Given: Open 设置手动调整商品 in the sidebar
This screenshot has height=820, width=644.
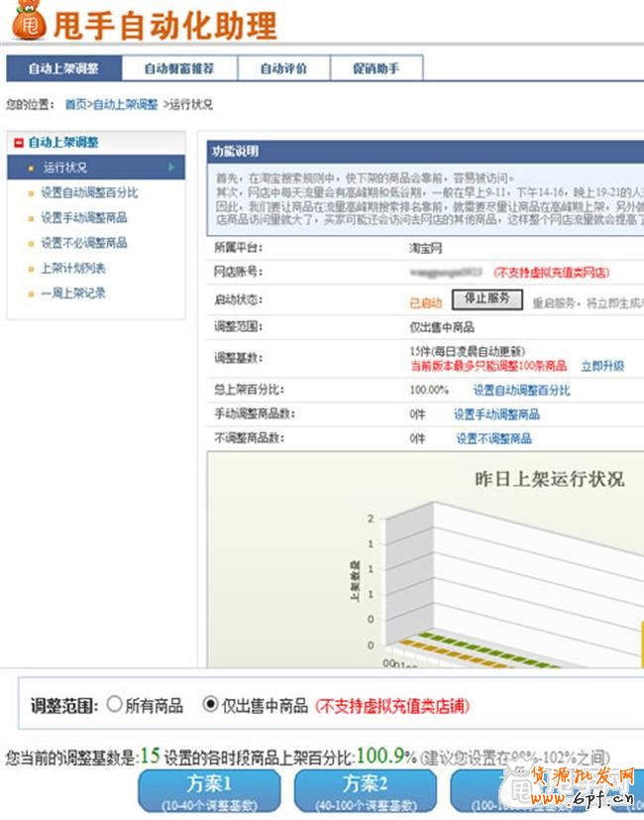Looking at the screenshot, I should 84,217.
